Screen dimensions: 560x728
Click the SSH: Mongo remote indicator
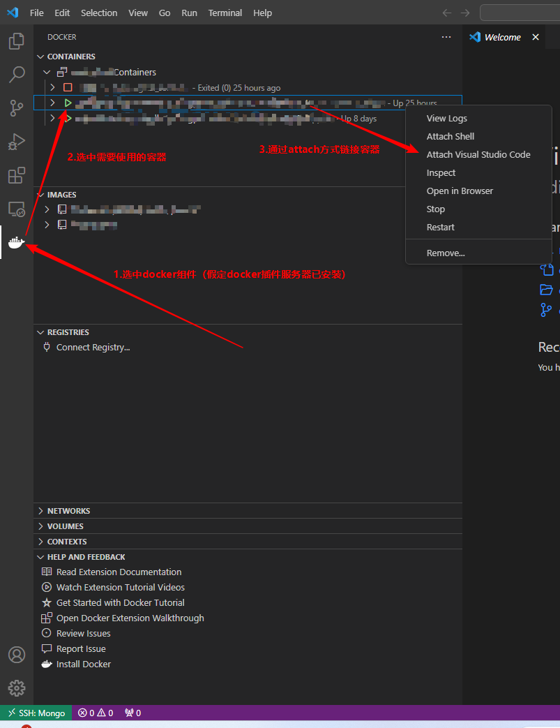pyautogui.click(x=36, y=713)
